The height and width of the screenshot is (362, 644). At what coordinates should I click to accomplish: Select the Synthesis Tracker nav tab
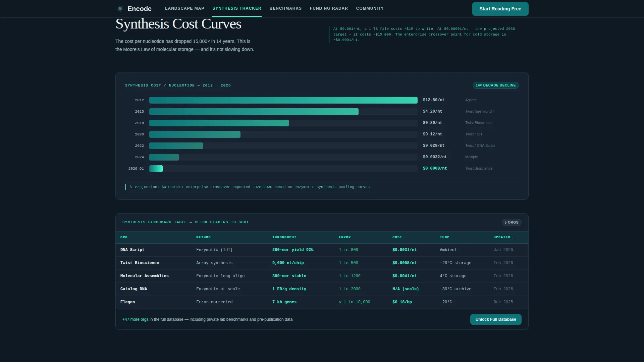237,8
